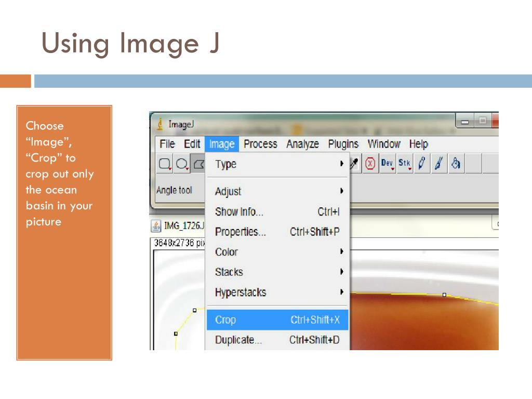Select the Flood Fill bucket tool

(x=456, y=164)
